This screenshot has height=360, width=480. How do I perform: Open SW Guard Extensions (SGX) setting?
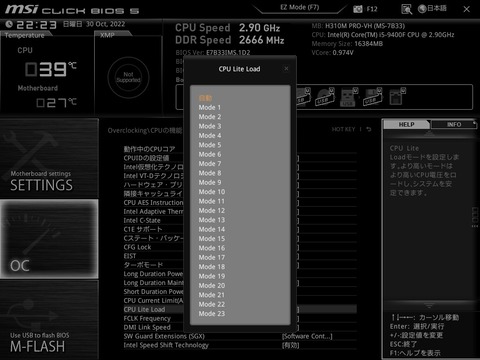pyautogui.click(x=239, y=336)
